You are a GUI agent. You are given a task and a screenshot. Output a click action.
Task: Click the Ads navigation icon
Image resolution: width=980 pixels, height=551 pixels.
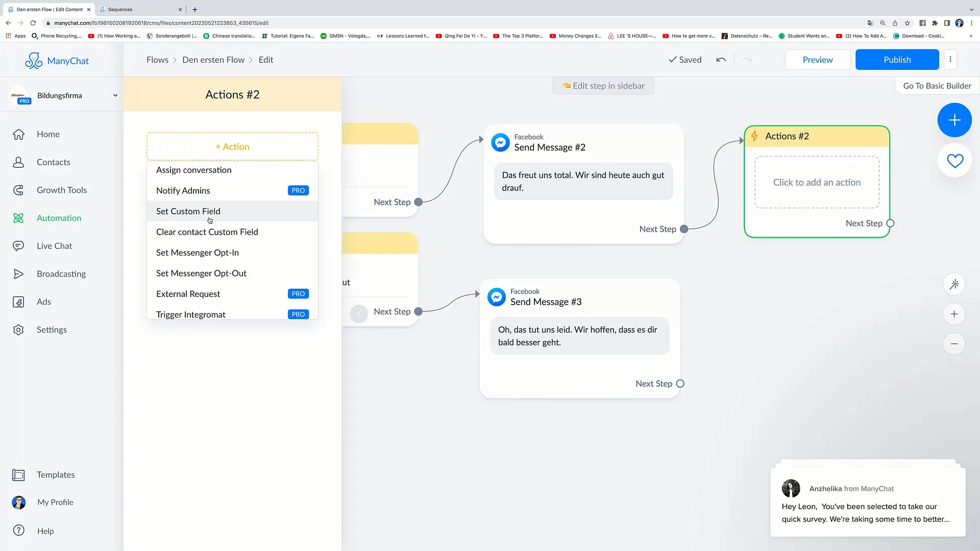coord(18,302)
